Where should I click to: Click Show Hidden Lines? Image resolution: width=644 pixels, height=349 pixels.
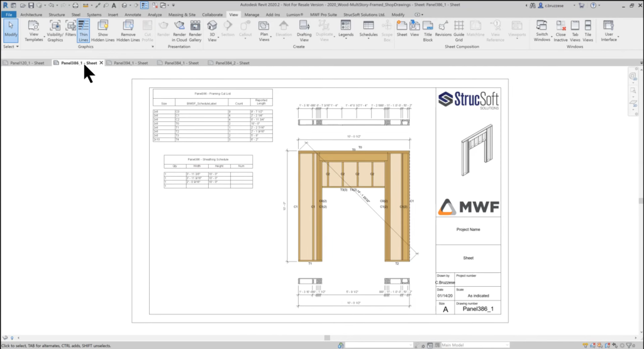(103, 31)
